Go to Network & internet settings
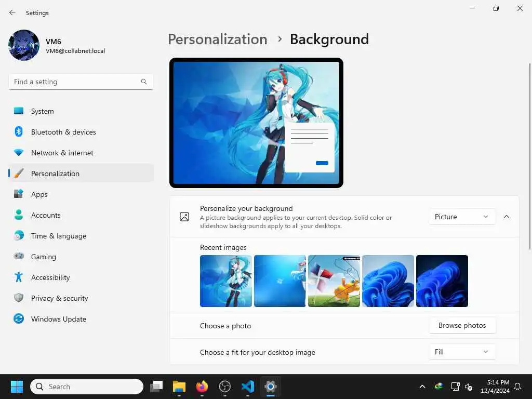Image resolution: width=532 pixels, height=399 pixels. coord(81,153)
